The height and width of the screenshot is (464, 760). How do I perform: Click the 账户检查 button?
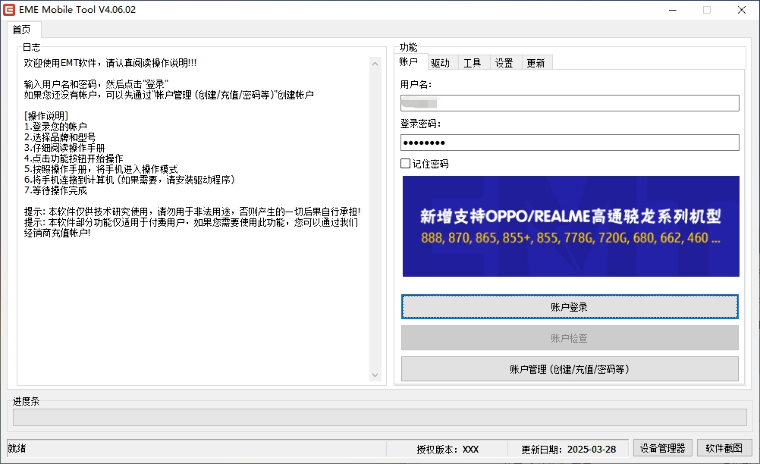[569, 338]
